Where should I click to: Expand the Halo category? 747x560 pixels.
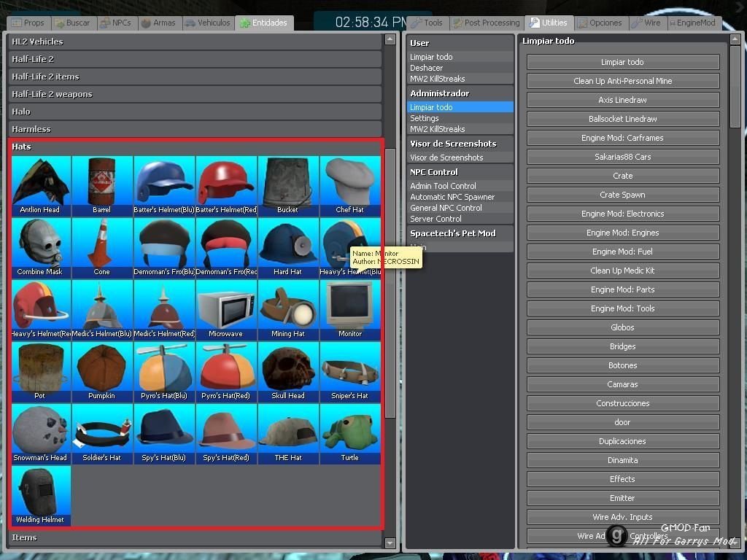coord(195,112)
